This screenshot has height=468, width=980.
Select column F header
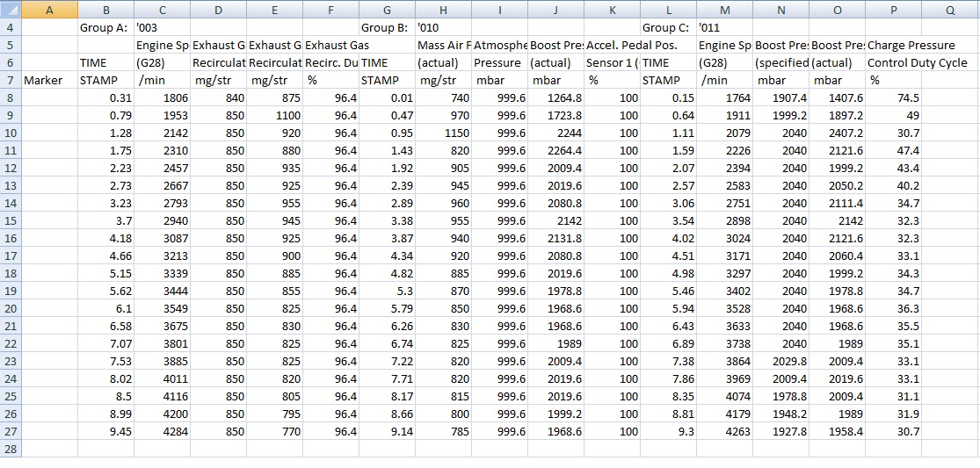pos(330,10)
